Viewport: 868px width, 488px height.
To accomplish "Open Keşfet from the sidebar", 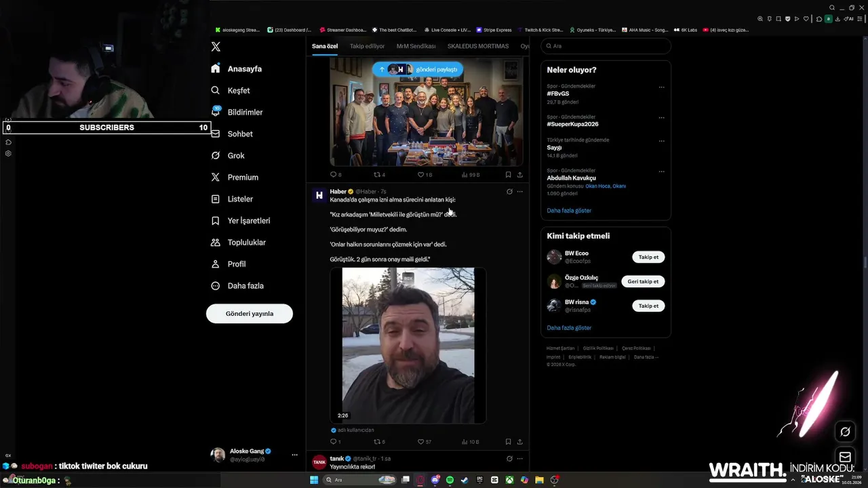I will point(231,90).
